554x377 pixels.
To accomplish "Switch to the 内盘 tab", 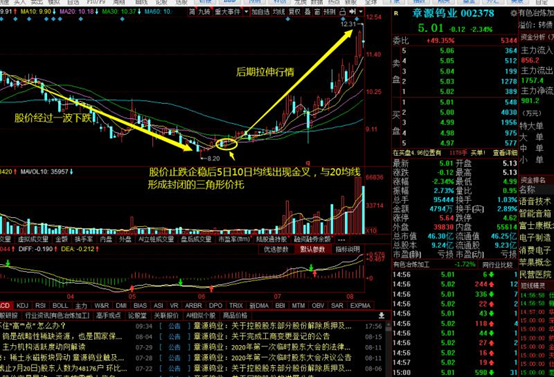I will 105,239.
